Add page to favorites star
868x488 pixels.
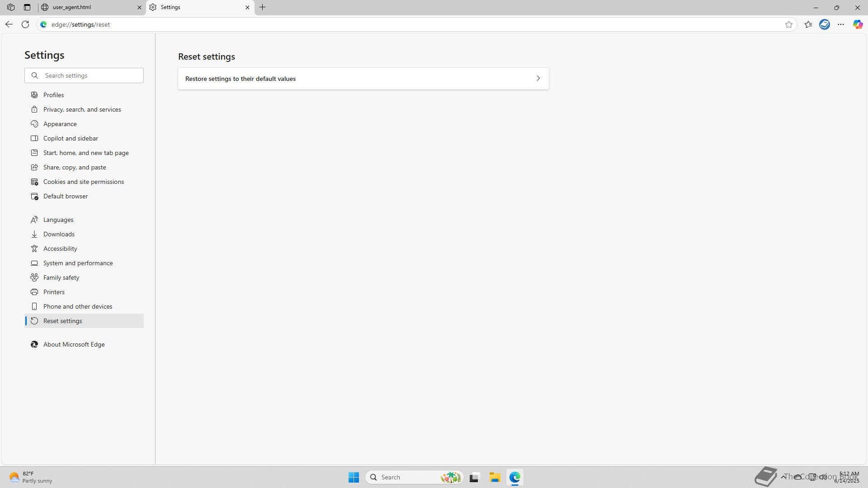pos(789,24)
